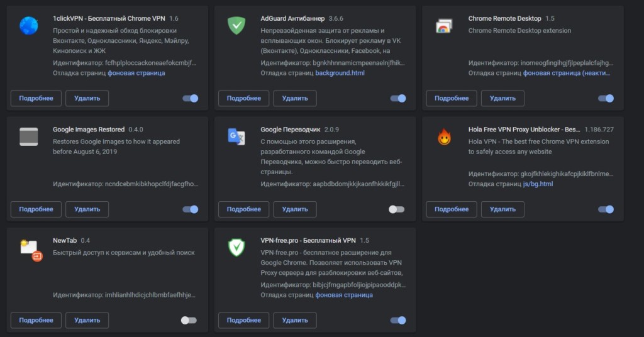Screen dimensions: 644x337
Task: Click AdGuard version number 3.6.6
Action: tap(336, 18)
